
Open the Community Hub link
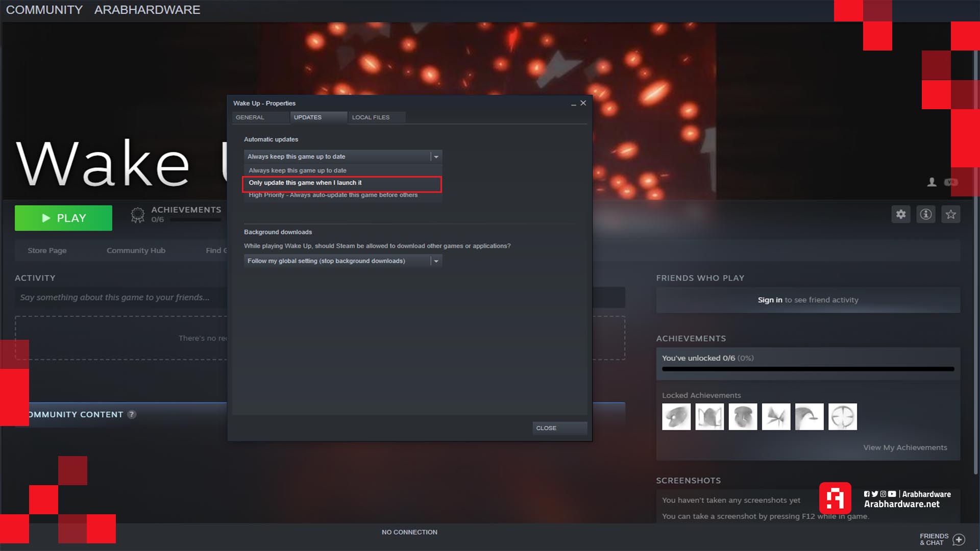click(x=136, y=251)
